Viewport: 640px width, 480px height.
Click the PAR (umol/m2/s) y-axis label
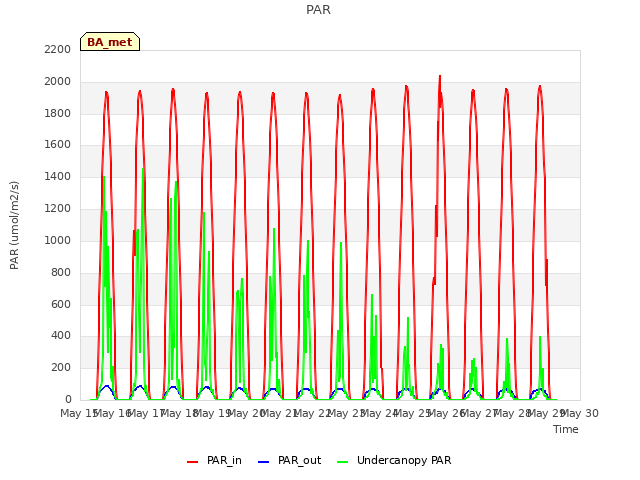(x=14, y=225)
